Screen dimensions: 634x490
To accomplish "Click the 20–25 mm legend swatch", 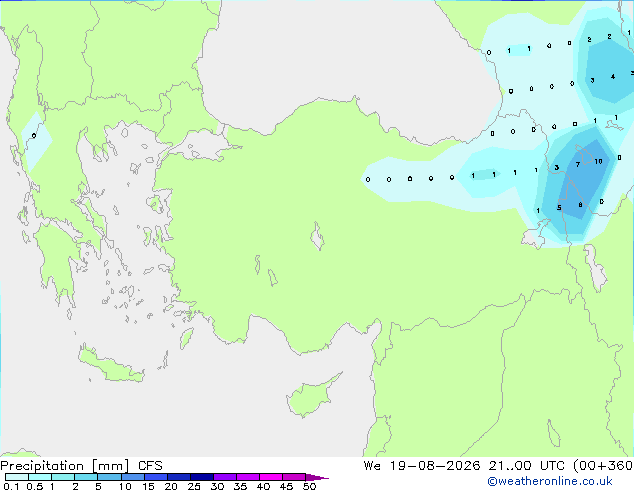I will tap(178, 477).
